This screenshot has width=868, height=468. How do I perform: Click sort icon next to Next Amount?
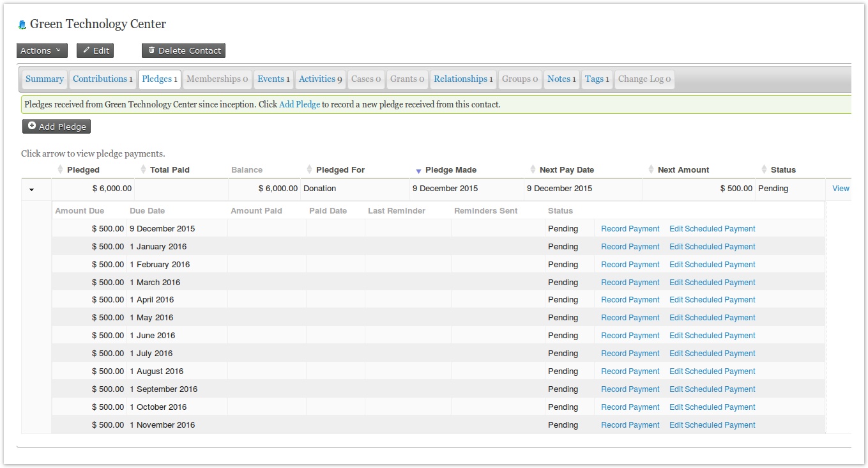[651, 170]
